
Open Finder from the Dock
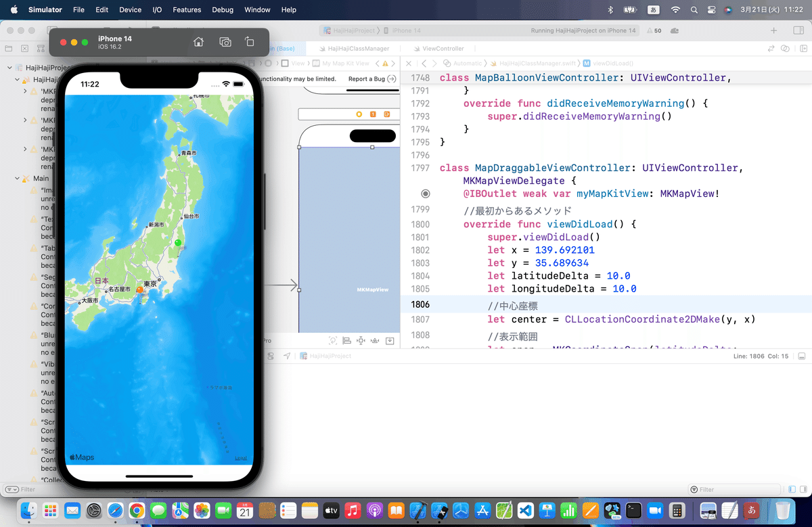(28, 509)
